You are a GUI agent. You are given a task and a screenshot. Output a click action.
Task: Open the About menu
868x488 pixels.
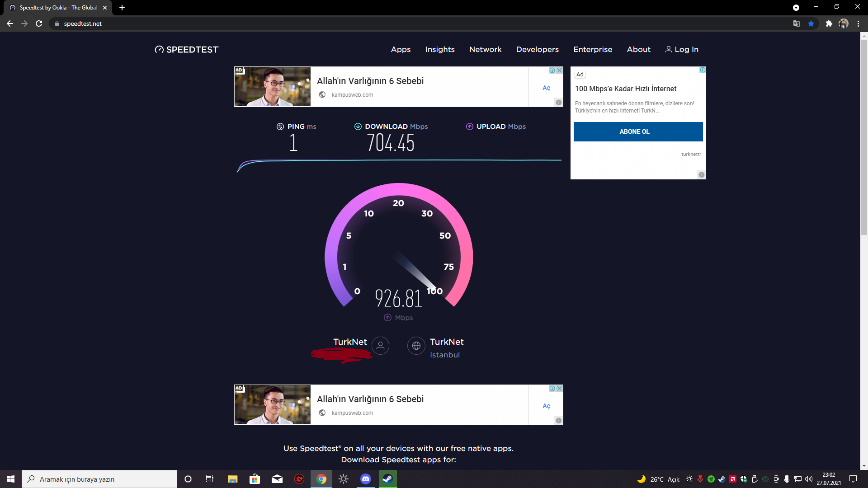pyautogui.click(x=638, y=49)
